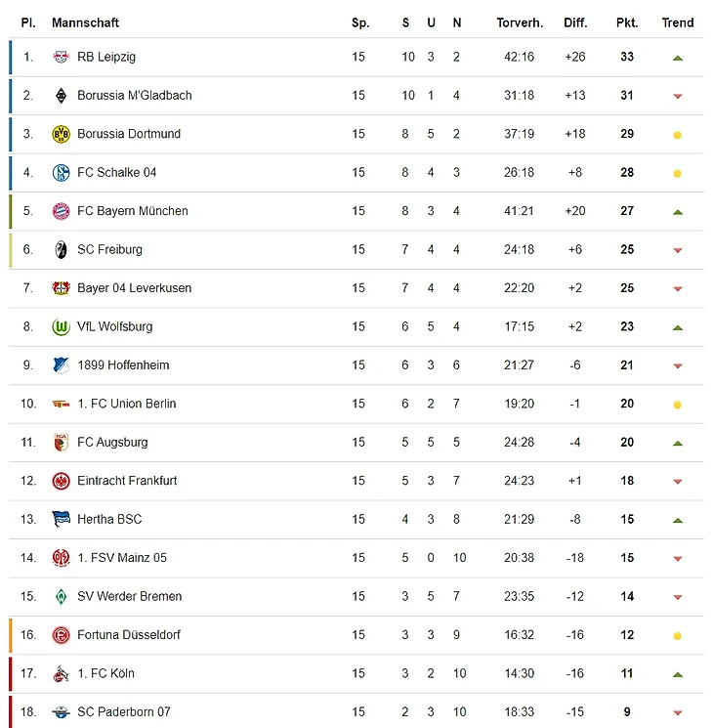Sort table by the Pkt. column header

[626, 22]
